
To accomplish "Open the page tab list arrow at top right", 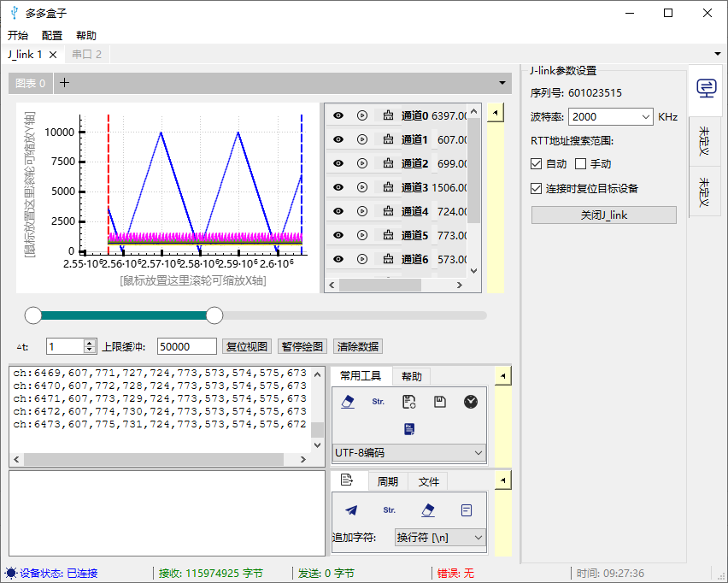I will [x=718, y=54].
